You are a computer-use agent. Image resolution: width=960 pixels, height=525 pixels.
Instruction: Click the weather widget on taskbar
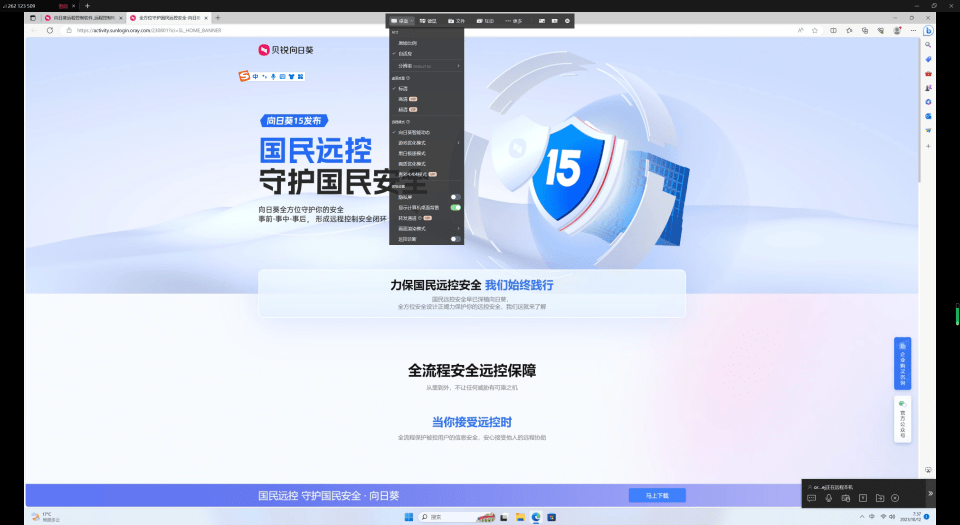click(x=45, y=517)
